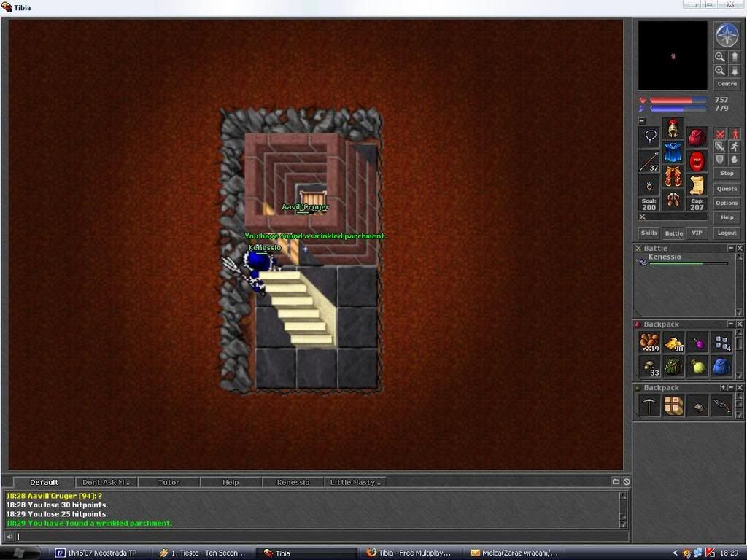Image resolution: width=747 pixels, height=560 pixels.
Task: Click the chat message input field
Action: tap(323, 537)
